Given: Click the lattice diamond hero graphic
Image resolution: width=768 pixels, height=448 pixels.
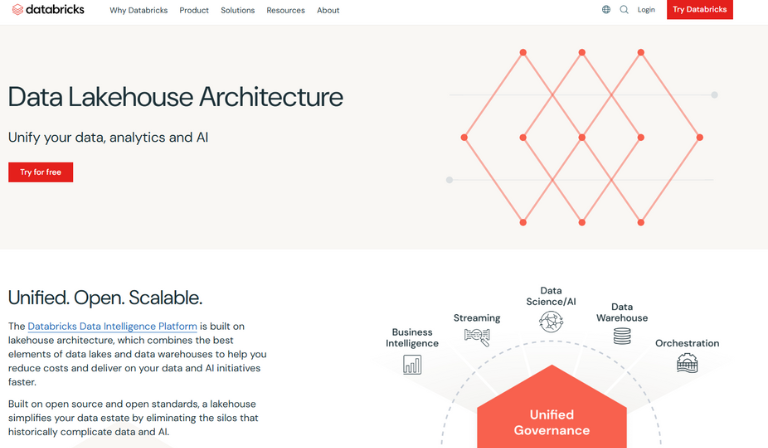Looking at the screenshot, I should [x=582, y=138].
